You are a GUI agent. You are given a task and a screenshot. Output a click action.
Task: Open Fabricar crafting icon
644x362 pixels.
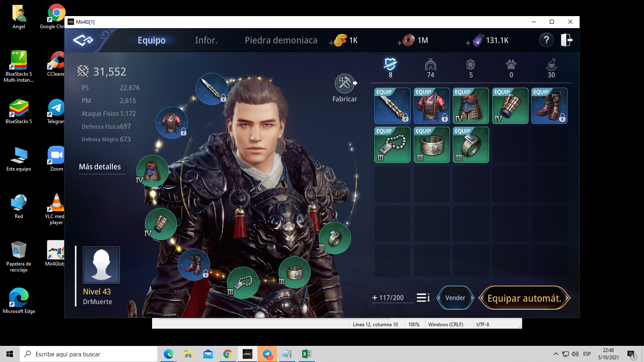[x=345, y=88]
